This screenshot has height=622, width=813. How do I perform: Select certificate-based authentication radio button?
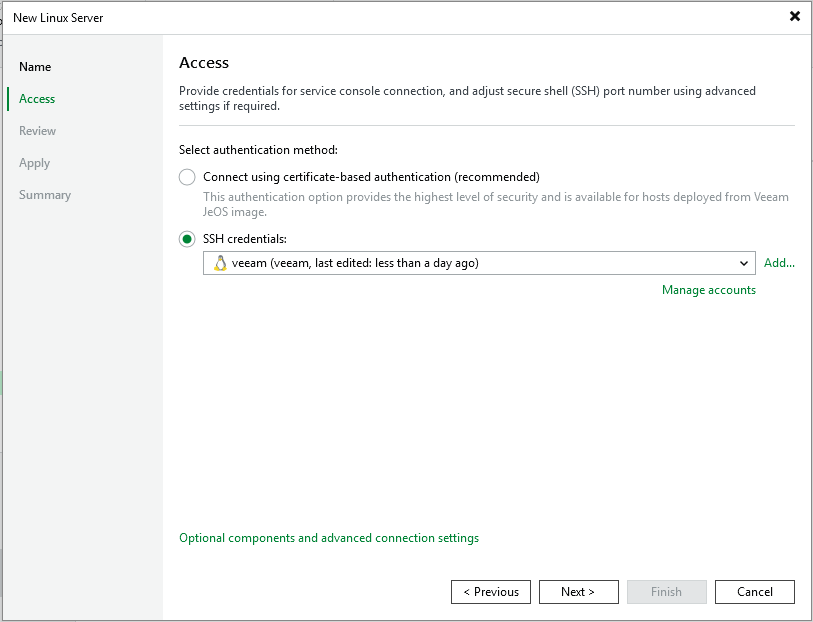pyautogui.click(x=187, y=177)
